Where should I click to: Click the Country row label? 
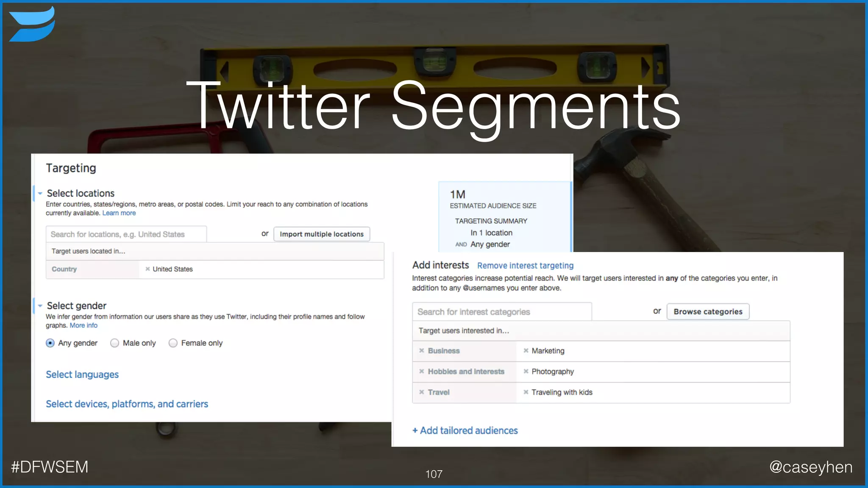coord(64,269)
